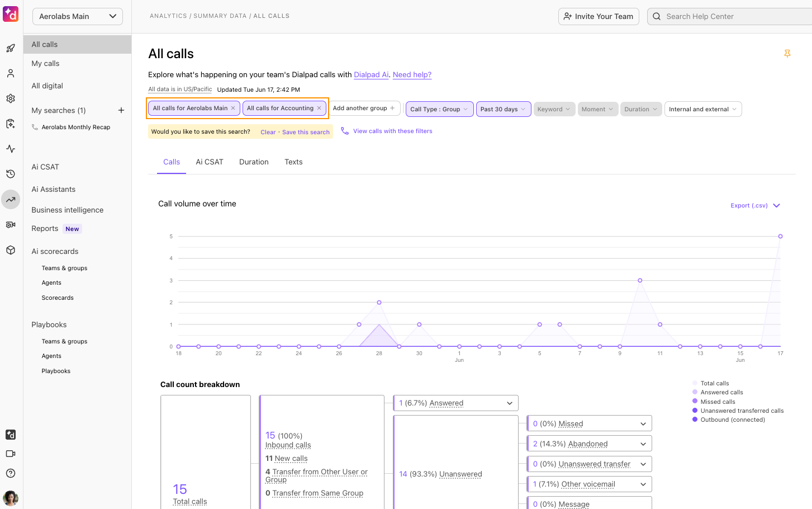Viewport: 812px width, 509px height.
Task: Open the pulse activity icon in left rail
Action: [11, 149]
